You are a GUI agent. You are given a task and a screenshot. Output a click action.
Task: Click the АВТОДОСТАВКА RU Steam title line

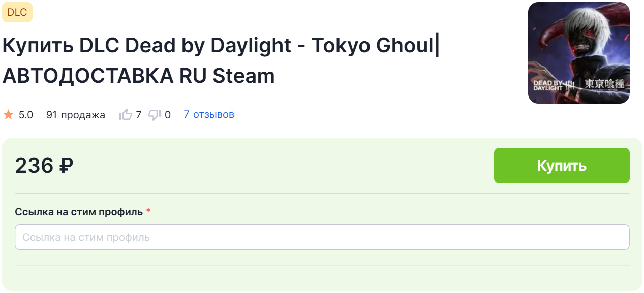coord(139,76)
